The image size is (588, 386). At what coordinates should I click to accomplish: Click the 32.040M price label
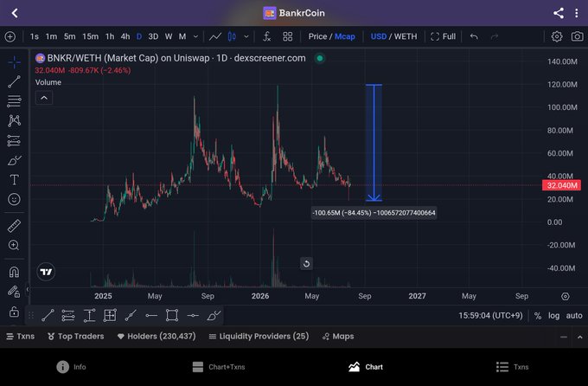point(561,185)
